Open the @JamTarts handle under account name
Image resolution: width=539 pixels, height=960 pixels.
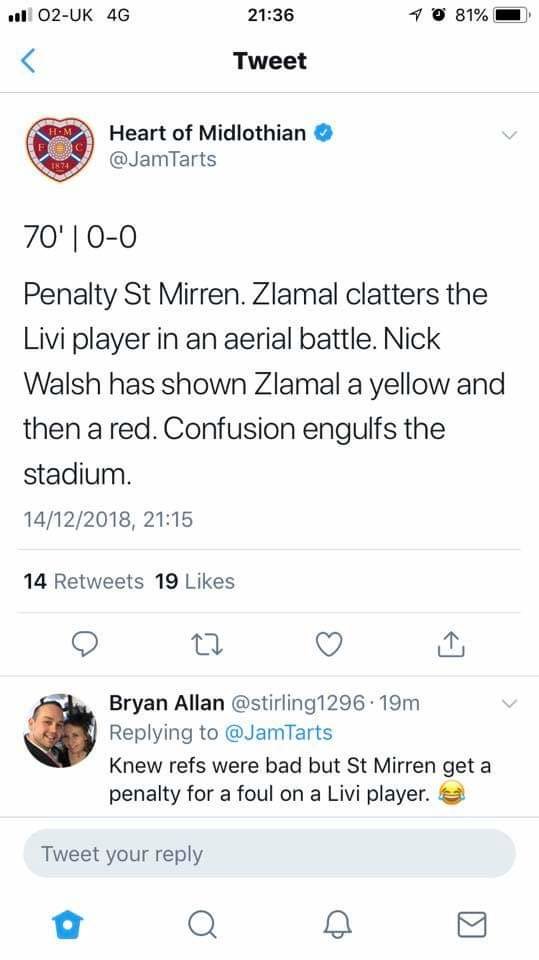(x=163, y=160)
